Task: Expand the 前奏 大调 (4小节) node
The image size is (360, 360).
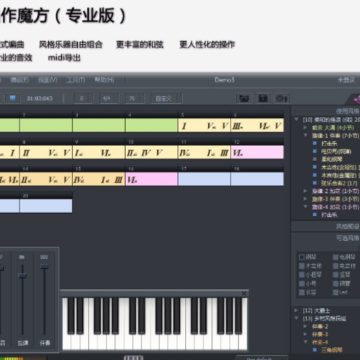Action: pos(305,128)
